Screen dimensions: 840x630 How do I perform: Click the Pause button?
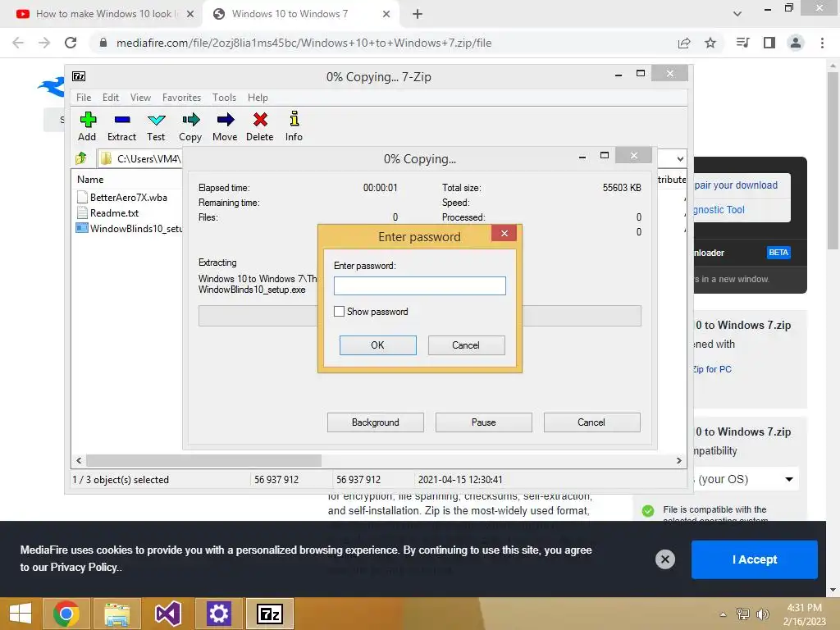pyautogui.click(x=484, y=422)
